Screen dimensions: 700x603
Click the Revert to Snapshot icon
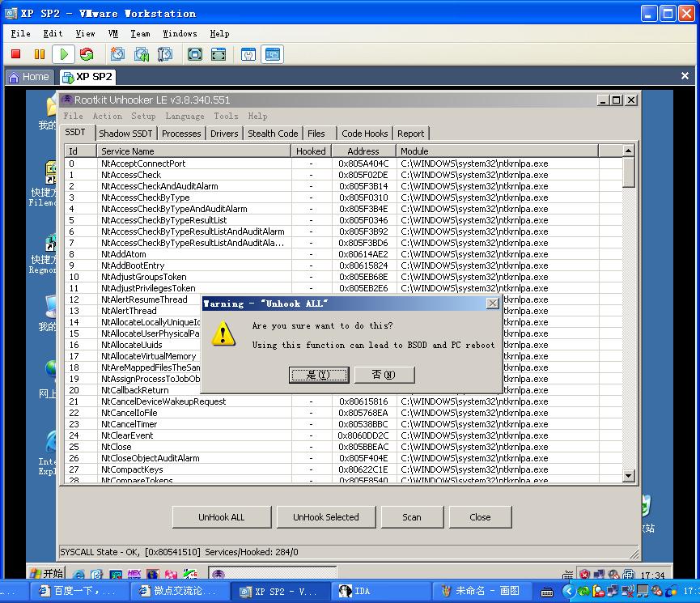pyautogui.click(x=142, y=54)
